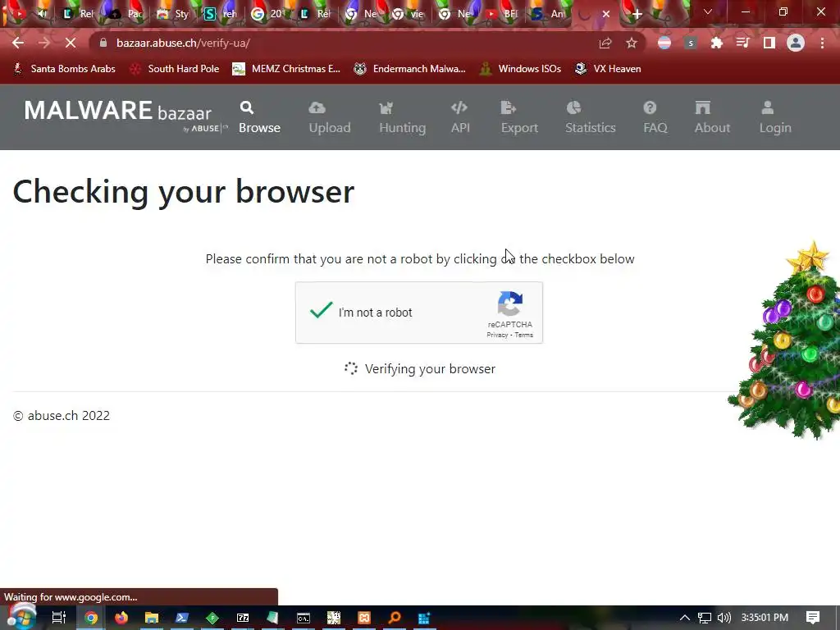
Task: Click the Statistics pie chart icon
Action: point(573,107)
